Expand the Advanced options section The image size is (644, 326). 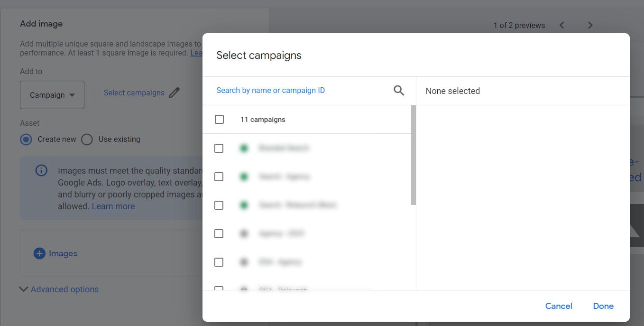point(59,289)
